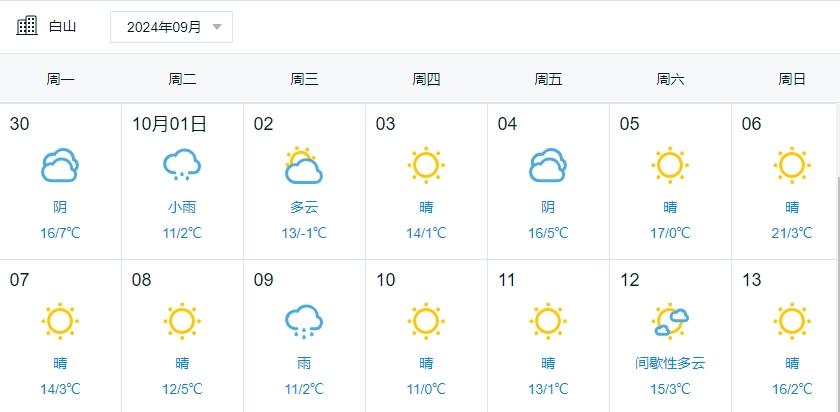This screenshot has height=412, width=840.
Task: Select the 周四 weekday header
Action: pyautogui.click(x=426, y=79)
